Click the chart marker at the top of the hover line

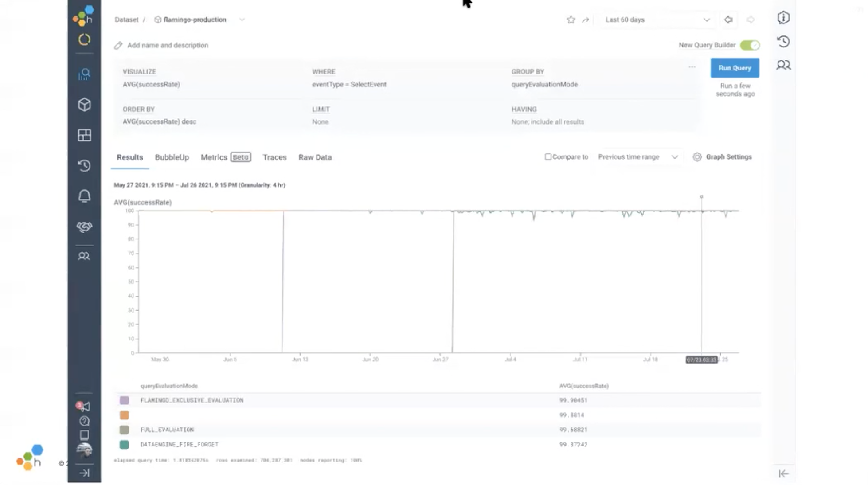[701, 196]
